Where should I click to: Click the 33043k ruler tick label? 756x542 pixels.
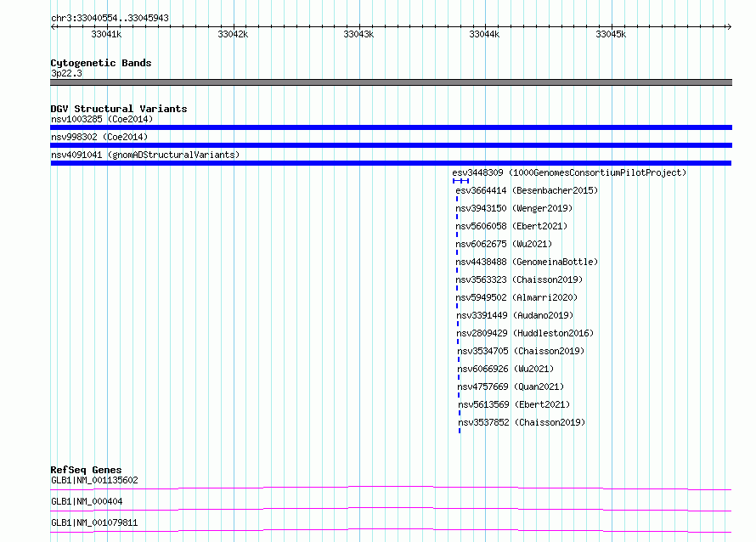(x=358, y=34)
